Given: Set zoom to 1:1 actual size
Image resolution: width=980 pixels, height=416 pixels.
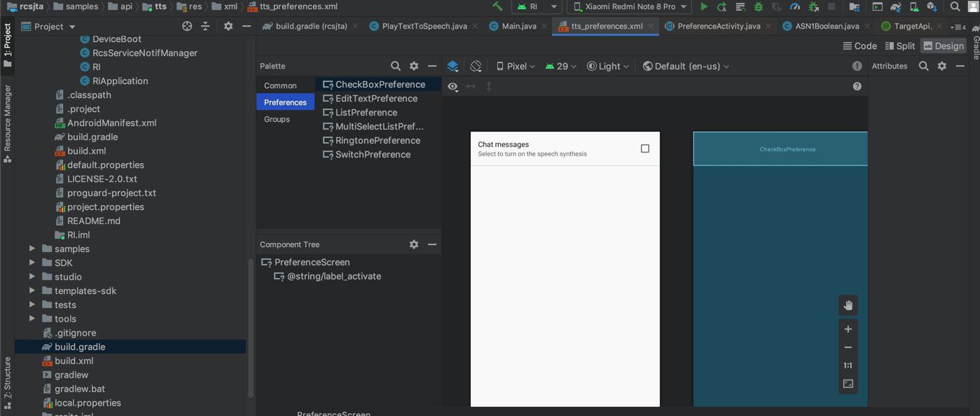Looking at the screenshot, I should pos(848,366).
